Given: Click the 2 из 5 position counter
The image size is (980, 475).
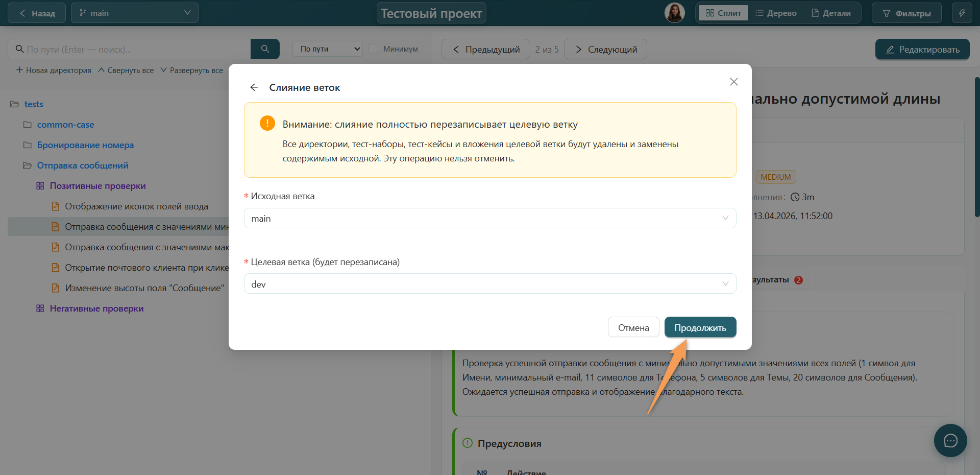Looking at the screenshot, I should pos(547,50).
